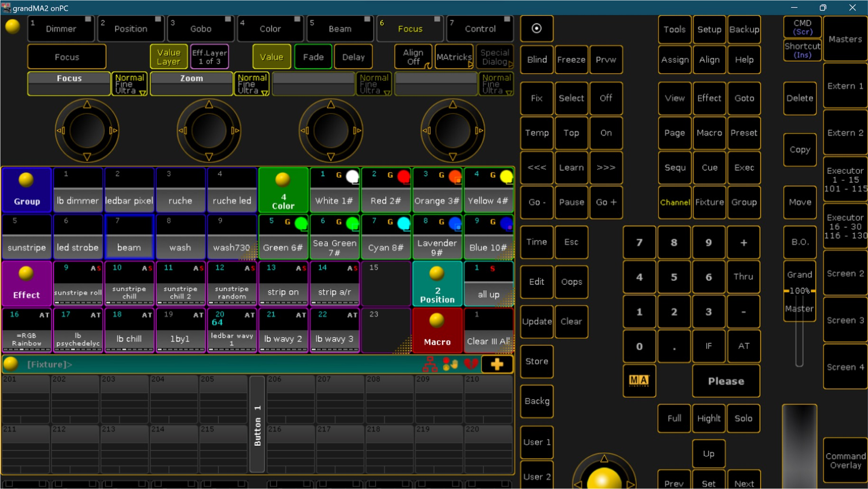Switch to the Beam preset tab
The height and width of the screenshot is (489, 868).
[x=340, y=28]
